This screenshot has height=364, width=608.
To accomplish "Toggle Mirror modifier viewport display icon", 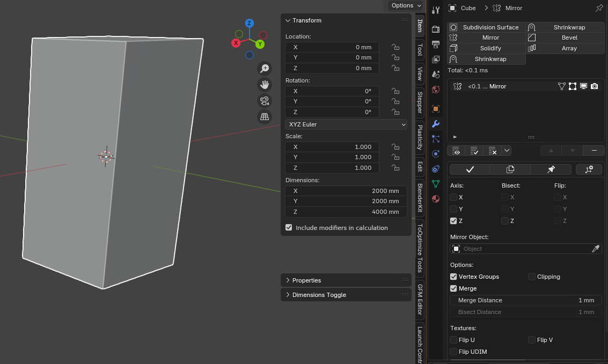I will coord(583,86).
